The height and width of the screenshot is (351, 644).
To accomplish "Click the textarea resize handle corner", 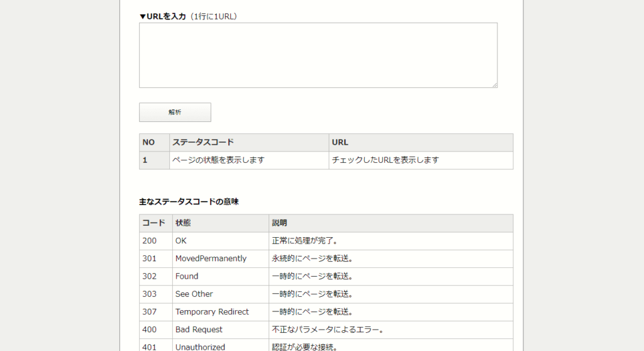I will pyautogui.click(x=494, y=85).
